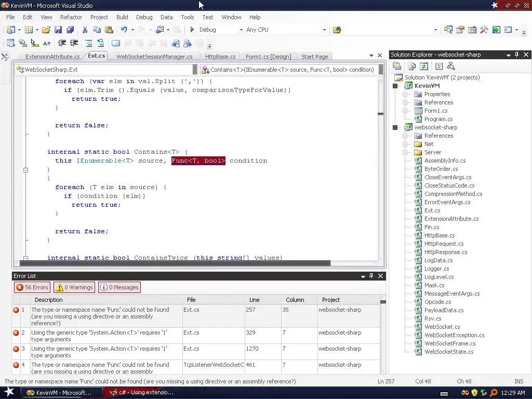Open the Tools menu
The image size is (532, 399).
[187, 17]
